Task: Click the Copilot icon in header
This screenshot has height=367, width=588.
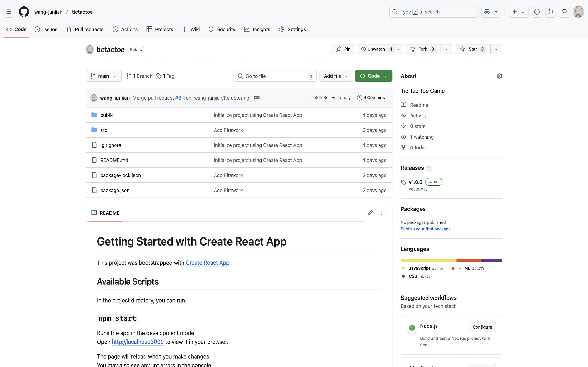Action: 487,12
